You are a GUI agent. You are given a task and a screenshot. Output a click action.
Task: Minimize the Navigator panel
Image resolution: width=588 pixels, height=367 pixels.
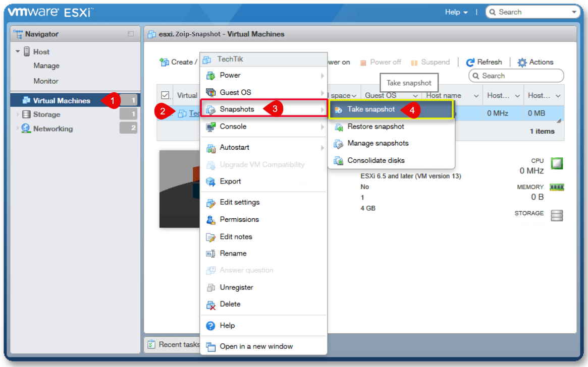(131, 34)
